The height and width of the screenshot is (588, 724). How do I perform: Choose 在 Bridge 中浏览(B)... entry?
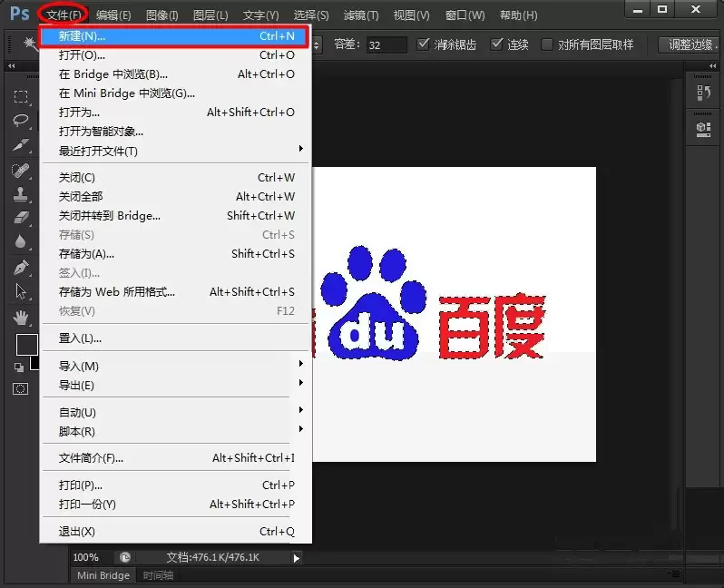point(176,73)
